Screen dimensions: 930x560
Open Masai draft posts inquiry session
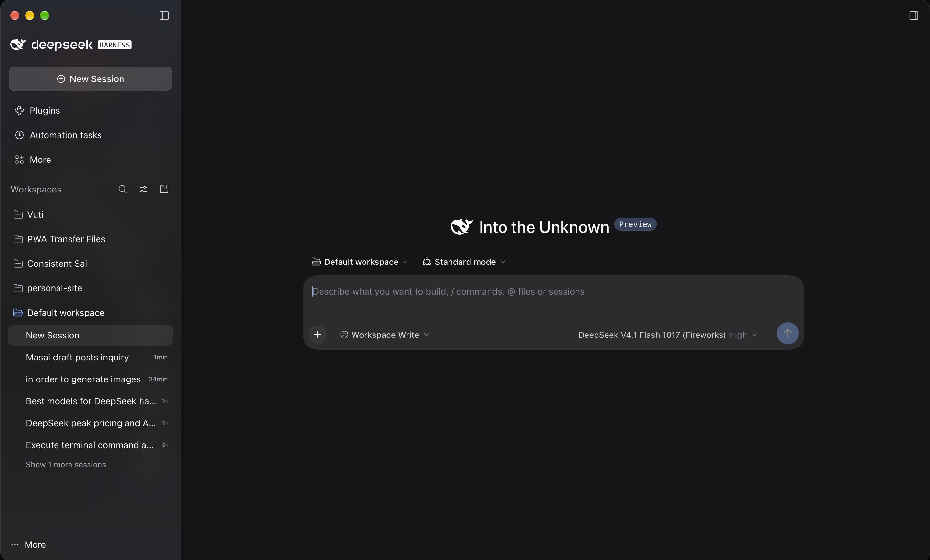[x=90, y=357]
